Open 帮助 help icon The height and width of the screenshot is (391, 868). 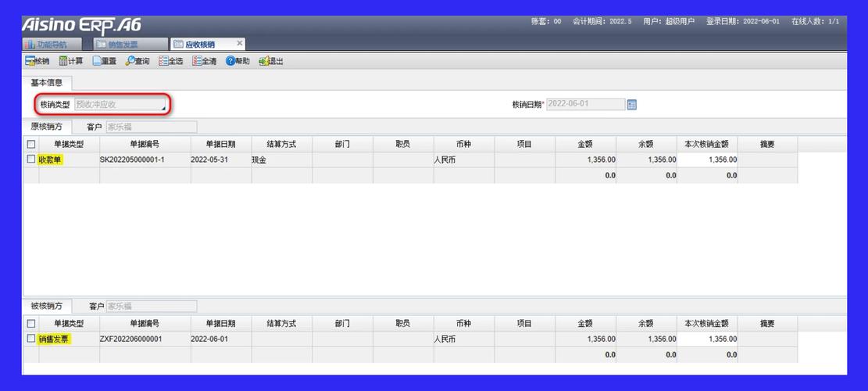tap(230, 62)
